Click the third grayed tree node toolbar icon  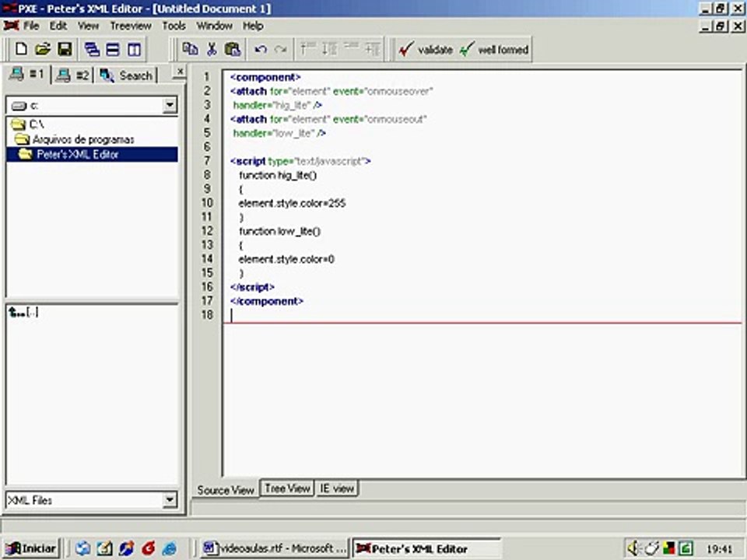[x=351, y=48]
